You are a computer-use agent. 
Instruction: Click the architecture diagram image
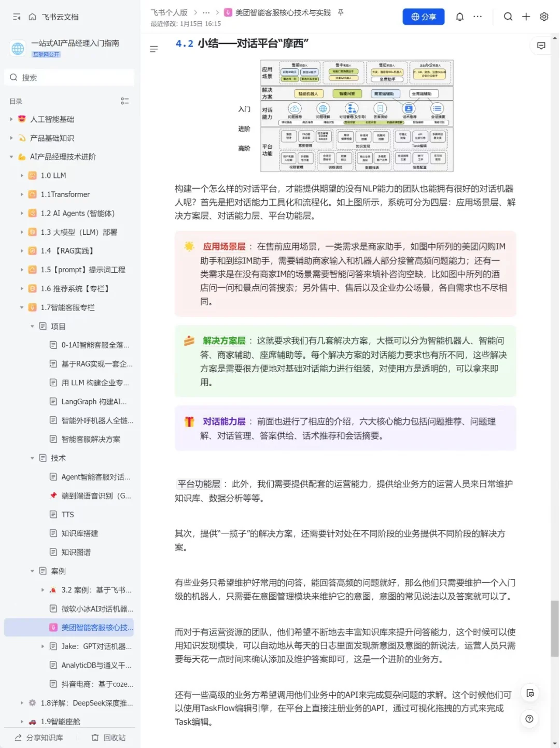(x=357, y=116)
